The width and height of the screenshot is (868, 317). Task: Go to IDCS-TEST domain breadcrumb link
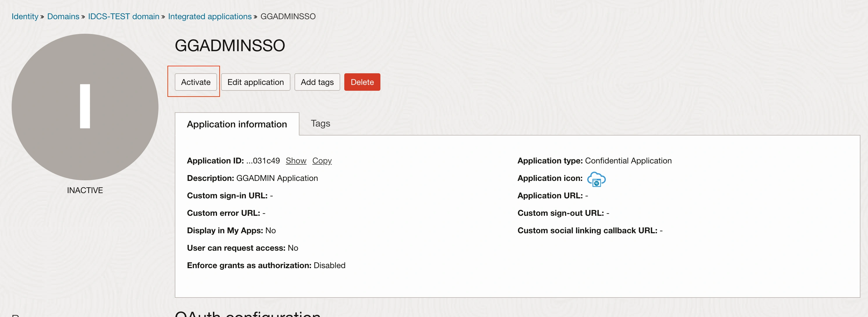click(x=123, y=16)
